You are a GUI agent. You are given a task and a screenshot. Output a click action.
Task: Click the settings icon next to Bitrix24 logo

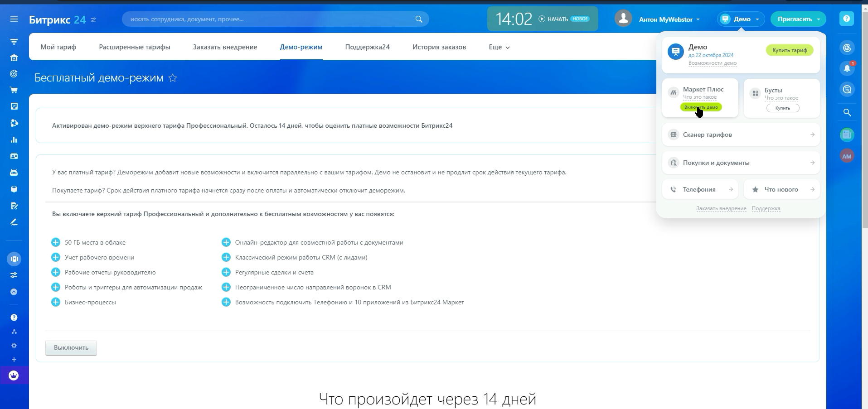(93, 19)
